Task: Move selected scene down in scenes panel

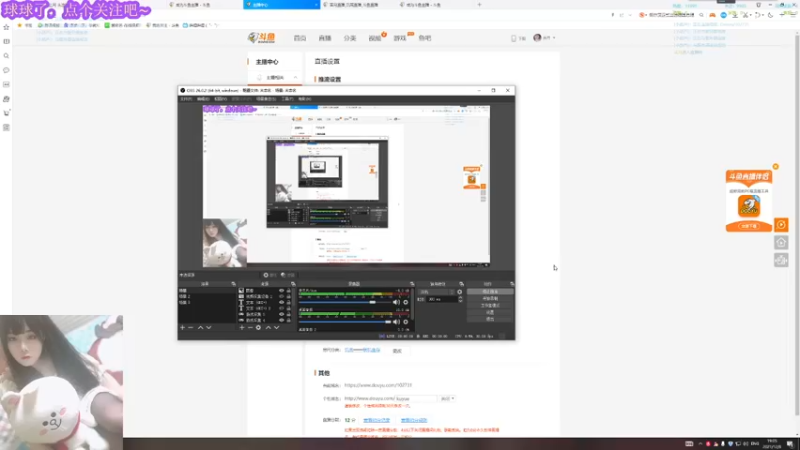Action: coord(209,328)
